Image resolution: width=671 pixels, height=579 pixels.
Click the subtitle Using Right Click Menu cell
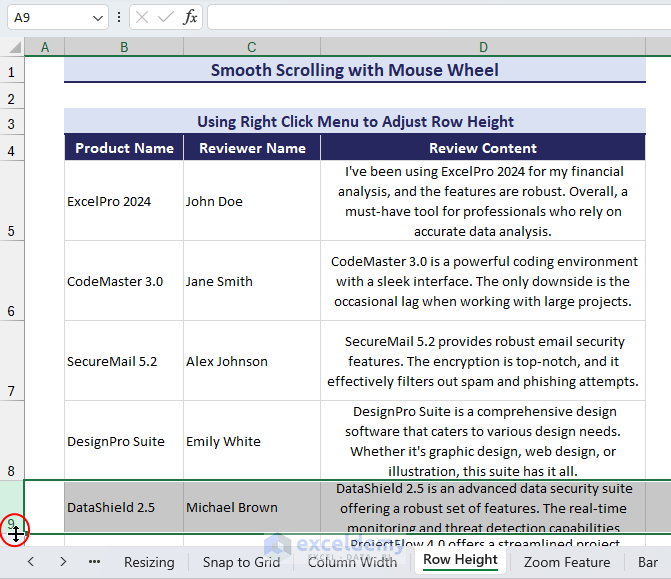tap(355, 122)
